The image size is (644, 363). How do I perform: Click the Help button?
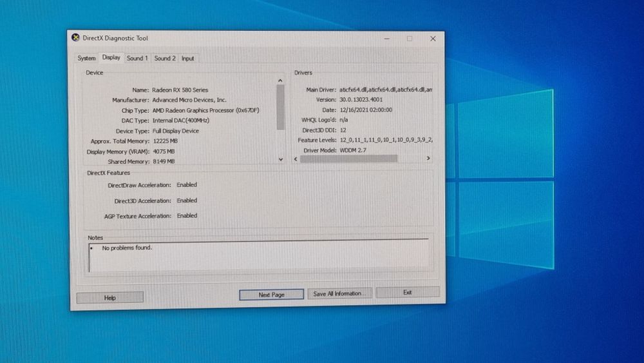point(109,298)
